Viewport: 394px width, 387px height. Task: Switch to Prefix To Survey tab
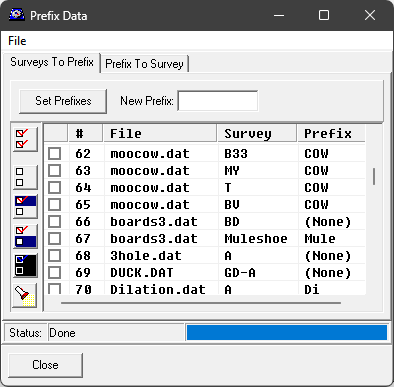pyautogui.click(x=144, y=64)
